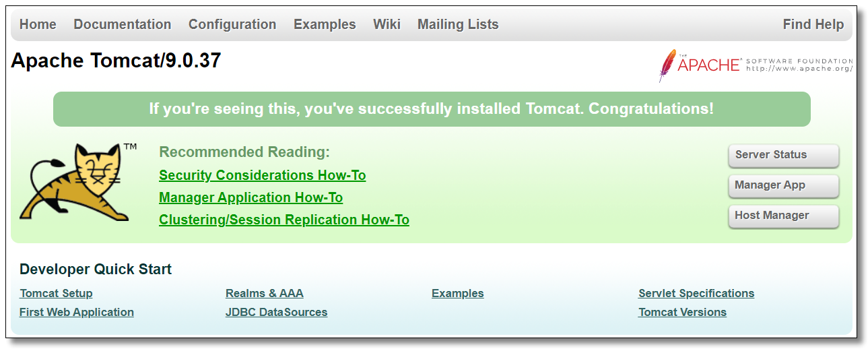The height and width of the screenshot is (349, 868).
Task: Follow the Manager Application How-To link
Action: click(x=251, y=197)
